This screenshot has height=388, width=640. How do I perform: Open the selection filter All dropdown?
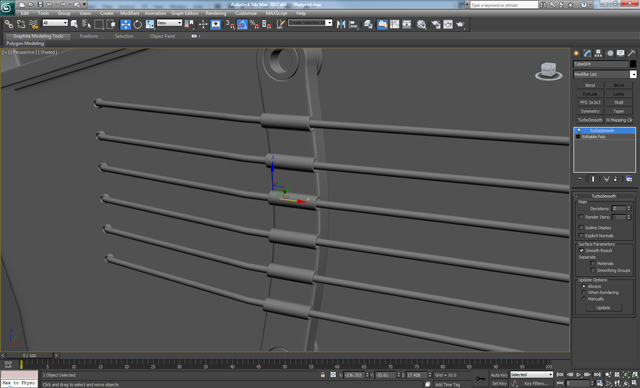[x=55, y=23]
